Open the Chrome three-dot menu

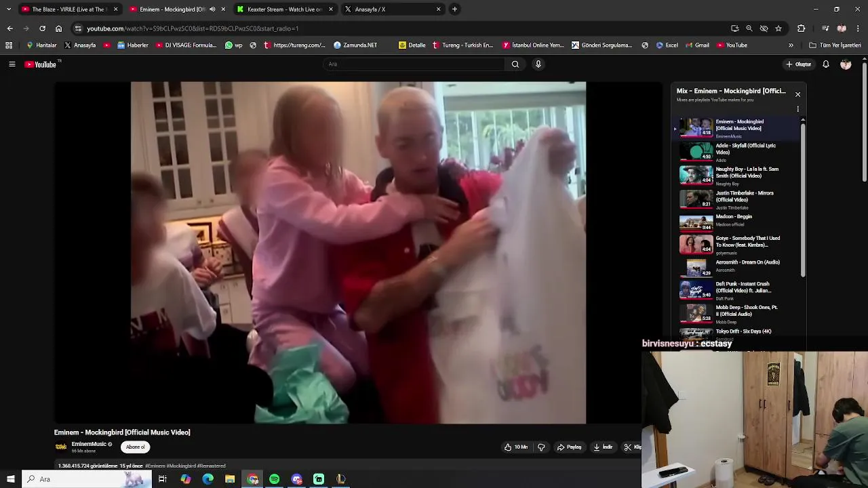click(858, 28)
